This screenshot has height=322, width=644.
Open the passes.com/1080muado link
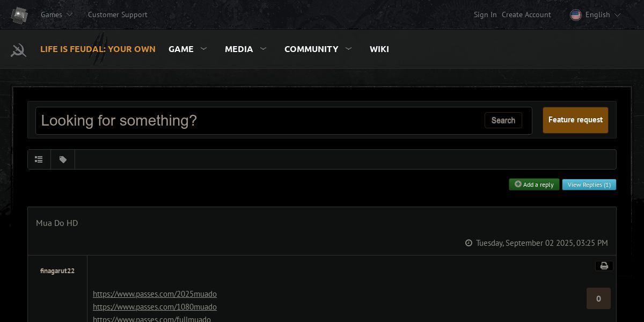155,307
